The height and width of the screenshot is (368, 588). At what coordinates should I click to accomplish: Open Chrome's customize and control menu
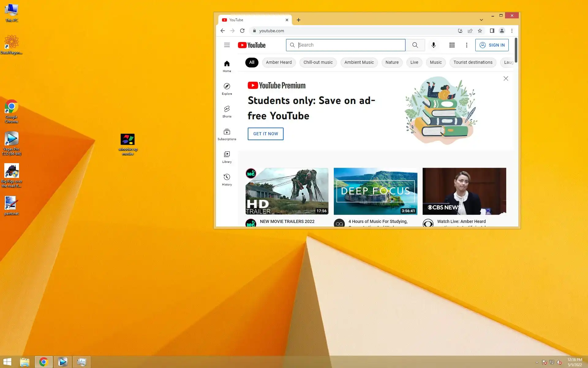click(512, 31)
